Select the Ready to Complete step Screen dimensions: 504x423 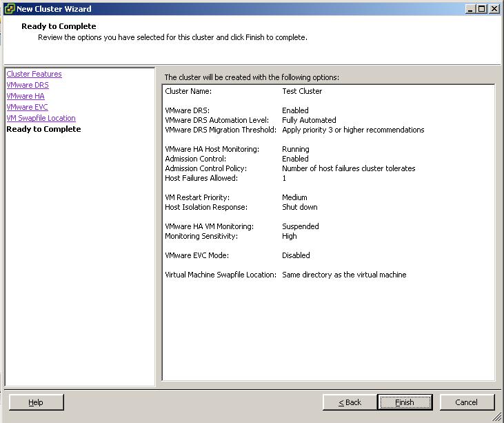[x=43, y=129]
